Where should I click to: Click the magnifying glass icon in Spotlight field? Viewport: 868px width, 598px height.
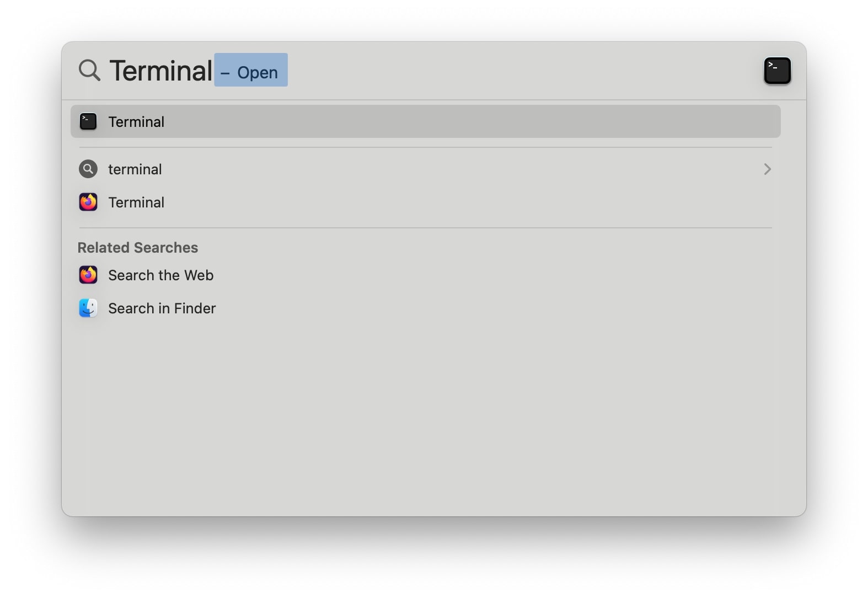(89, 71)
